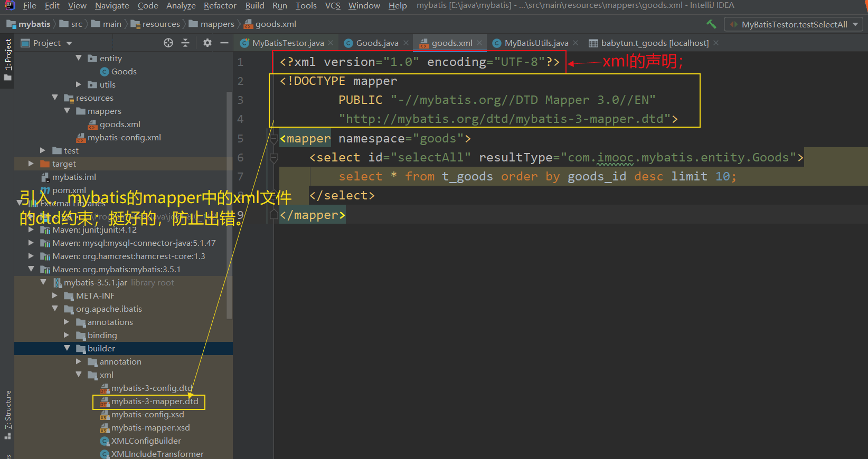
Task: Click the resources breadcrumb in navigation bar
Action: (155, 24)
